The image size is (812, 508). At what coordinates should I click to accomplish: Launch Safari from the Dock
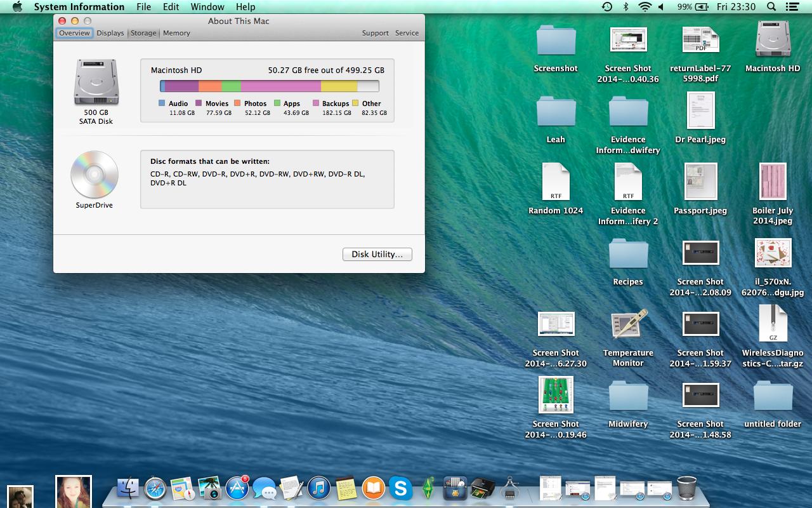(x=155, y=488)
